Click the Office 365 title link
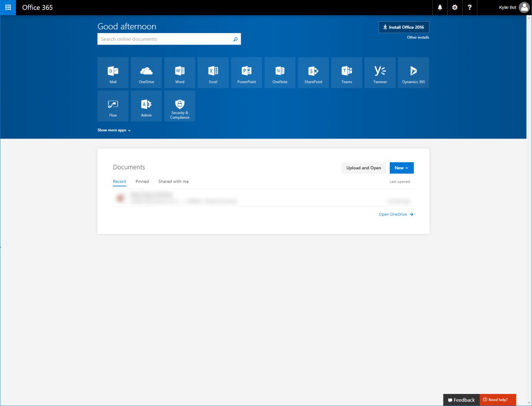 point(38,7)
